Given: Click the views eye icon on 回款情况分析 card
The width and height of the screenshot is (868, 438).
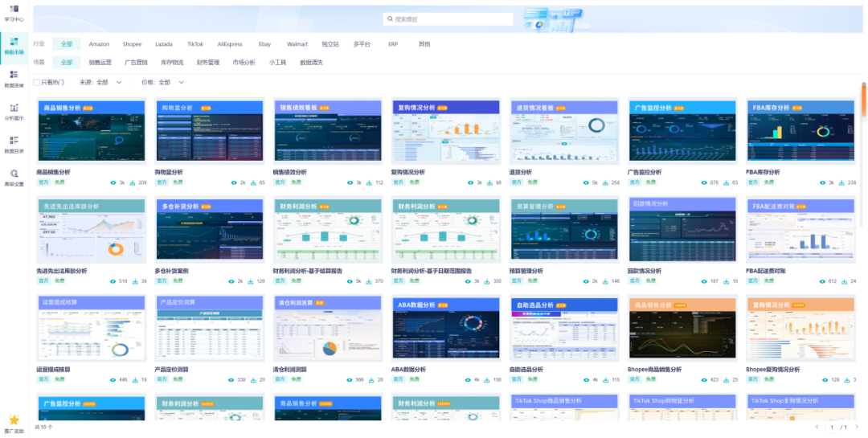Looking at the screenshot, I should (x=705, y=281).
